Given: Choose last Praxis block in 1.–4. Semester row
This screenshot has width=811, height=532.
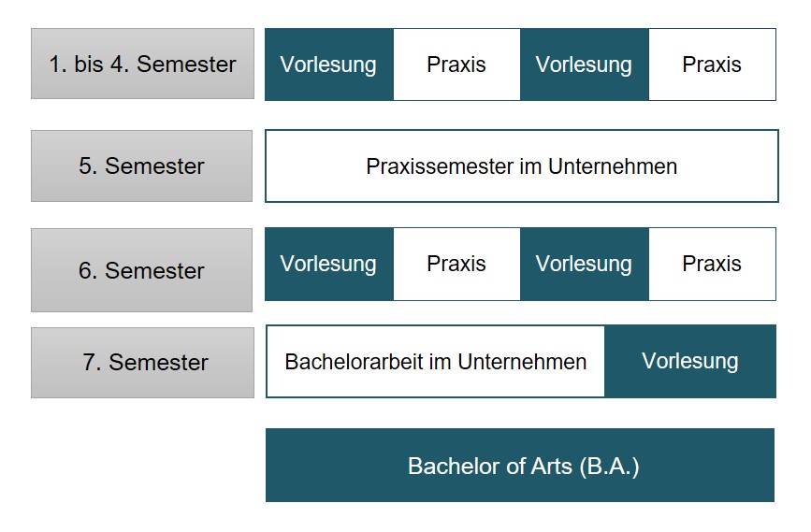Looking at the screenshot, I should (712, 65).
